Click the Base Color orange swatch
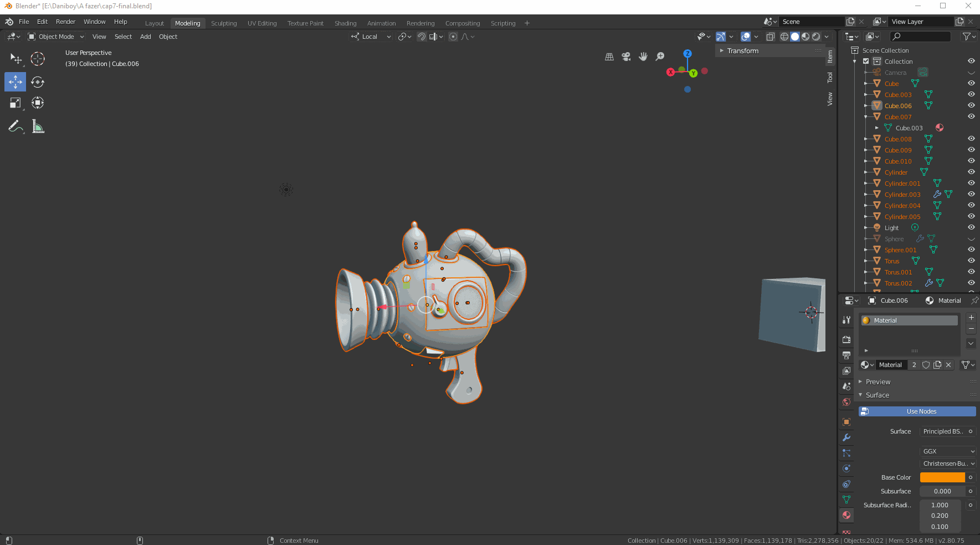The image size is (980, 545). pos(942,477)
